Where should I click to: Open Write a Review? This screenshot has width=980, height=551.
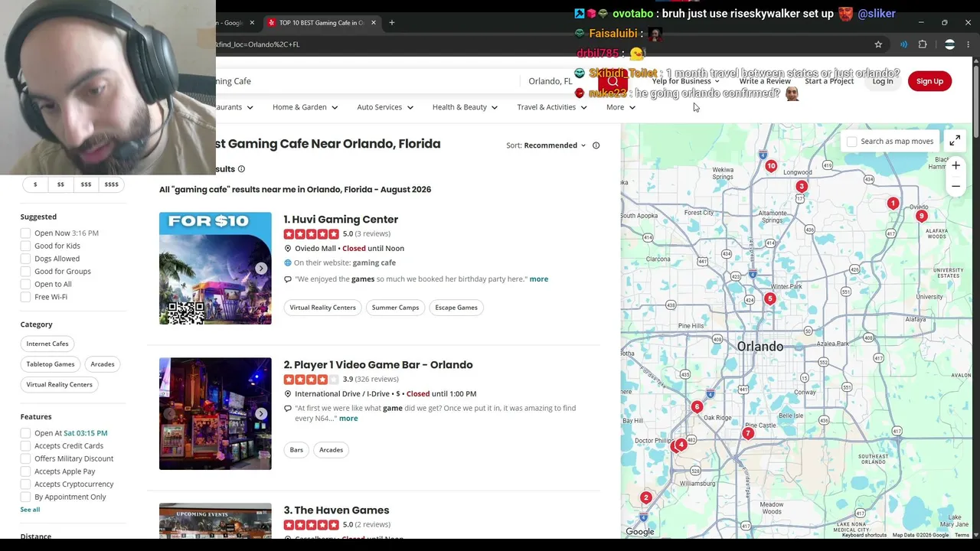click(765, 81)
